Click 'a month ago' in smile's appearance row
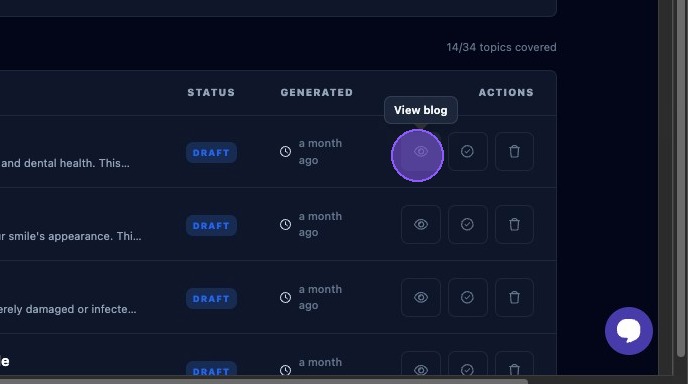Viewport: 688px width, 384px height. [320, 224]
